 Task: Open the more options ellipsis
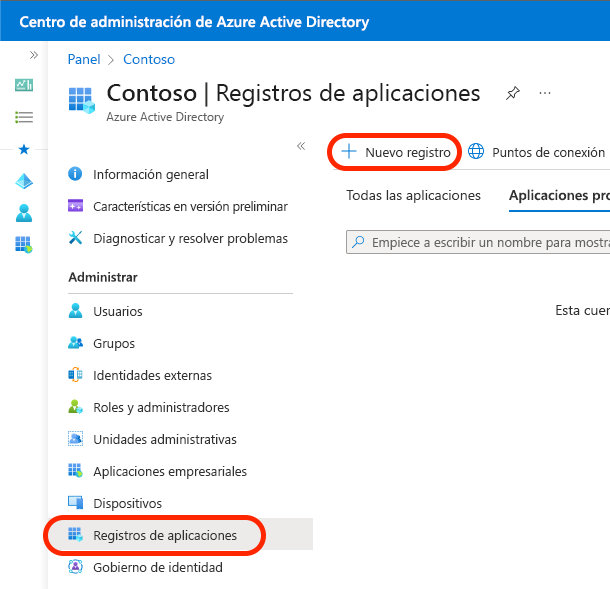pyautogui.click(x=545, y=93)
